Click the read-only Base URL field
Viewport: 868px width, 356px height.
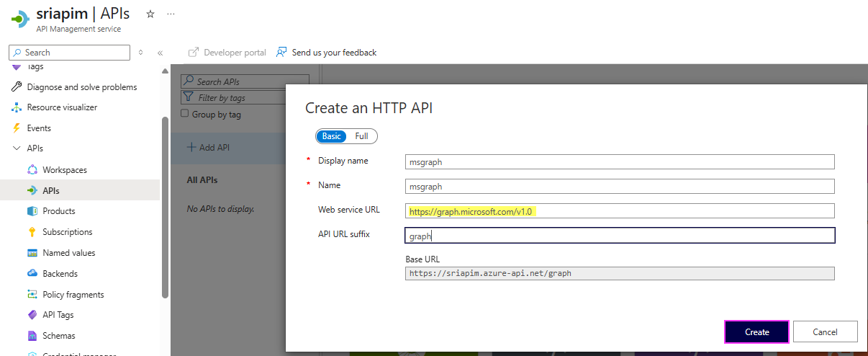[x=620, y=273]
